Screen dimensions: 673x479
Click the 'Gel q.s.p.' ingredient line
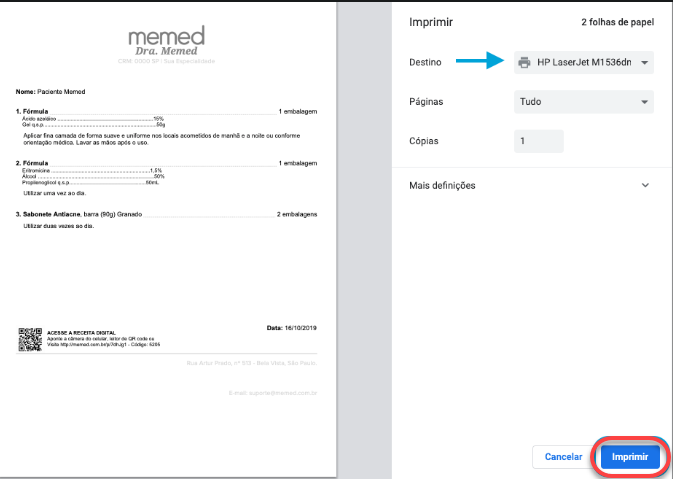pos(93,124)
